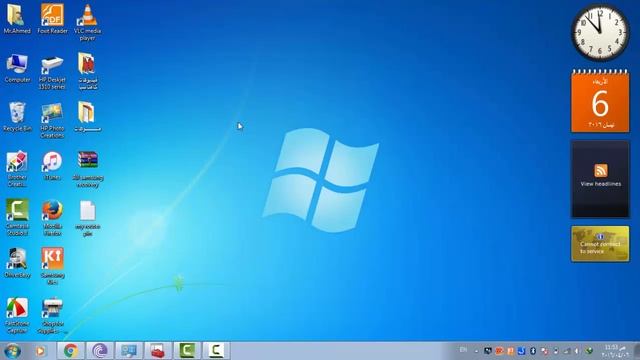Select the Samsung Kies desktop shortcut
The image size is (640, 360).
click(x=52, y=266)
